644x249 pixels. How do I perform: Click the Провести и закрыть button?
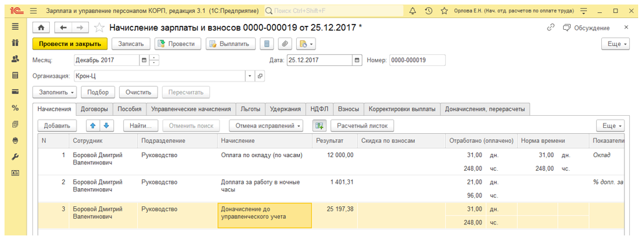(x=70, y=44)
